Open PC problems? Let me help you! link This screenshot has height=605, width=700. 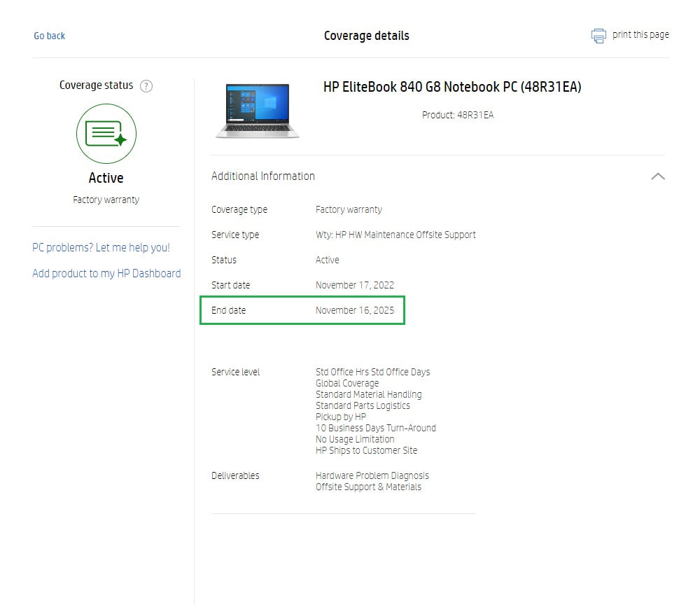pyautogui.click(x=101, y=247)
